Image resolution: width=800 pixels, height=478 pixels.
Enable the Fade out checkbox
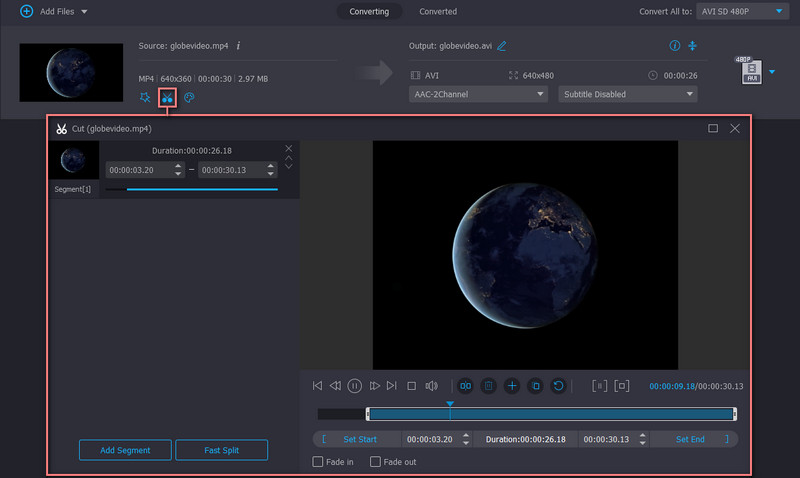click(x=375, y=462)
